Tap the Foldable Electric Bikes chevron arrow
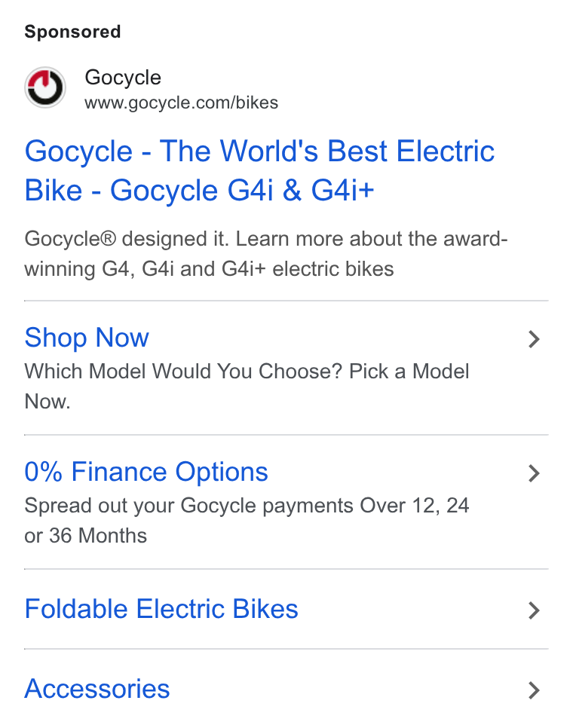 pos(534,610)
